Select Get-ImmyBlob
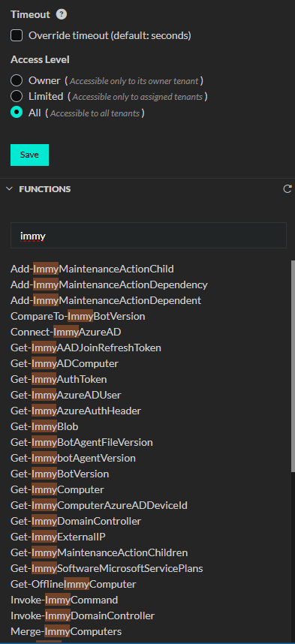The height and width of the screenshot is (644, 295). coord(44,427)
